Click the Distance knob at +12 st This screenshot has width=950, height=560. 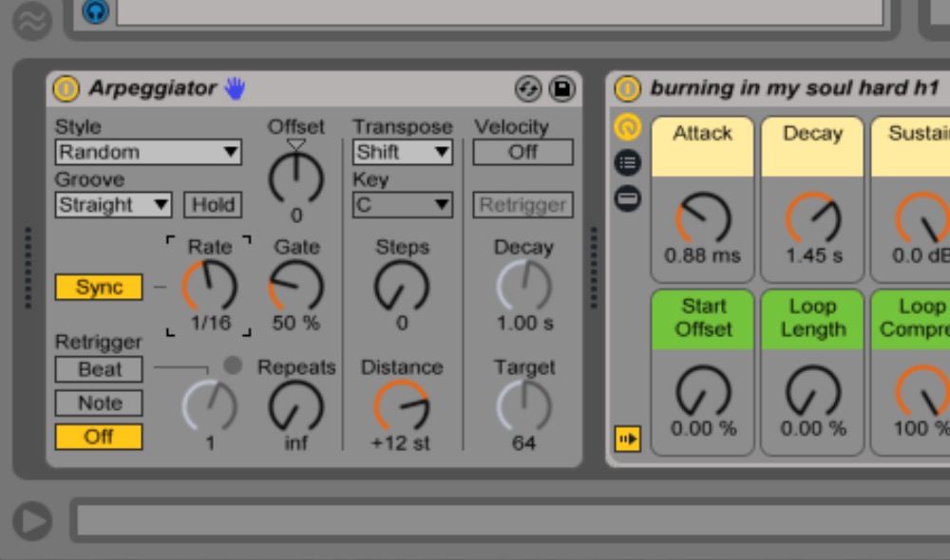coord(402,406)
